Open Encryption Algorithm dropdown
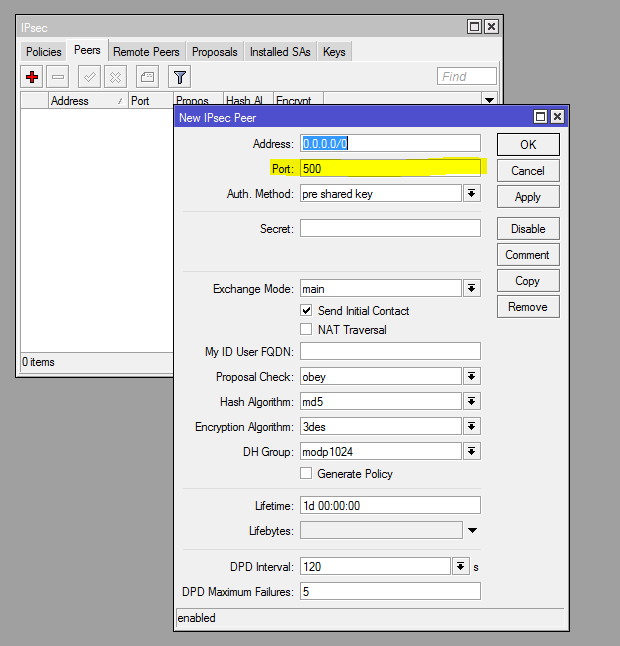Screen dimensions: 620x646 coord(472,426)
